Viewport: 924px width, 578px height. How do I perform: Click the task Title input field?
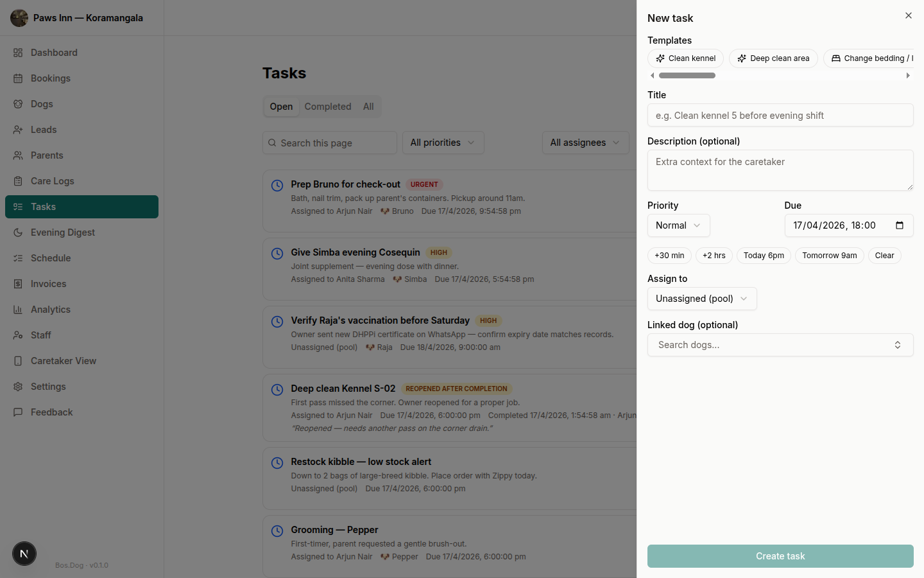(x=780, y=115)
